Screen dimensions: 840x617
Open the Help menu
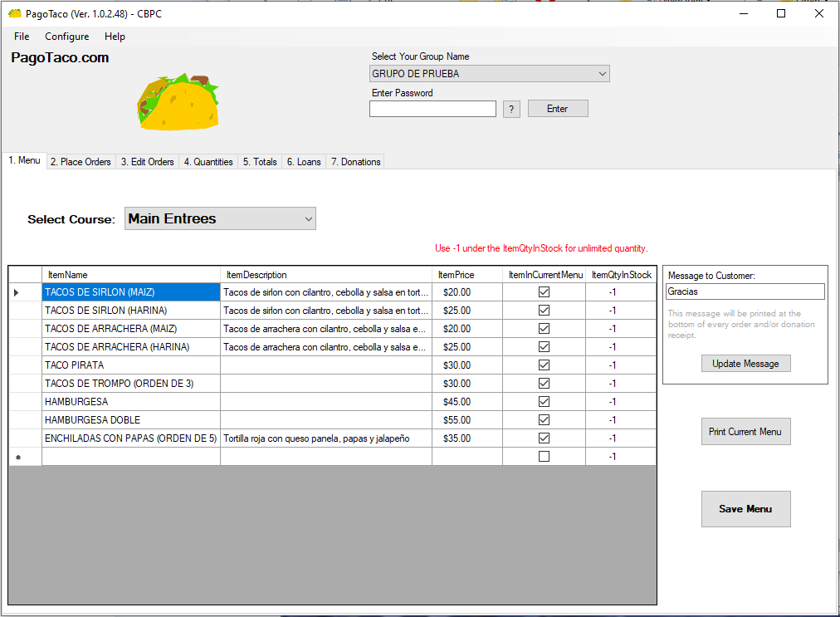tap(115, 37)
